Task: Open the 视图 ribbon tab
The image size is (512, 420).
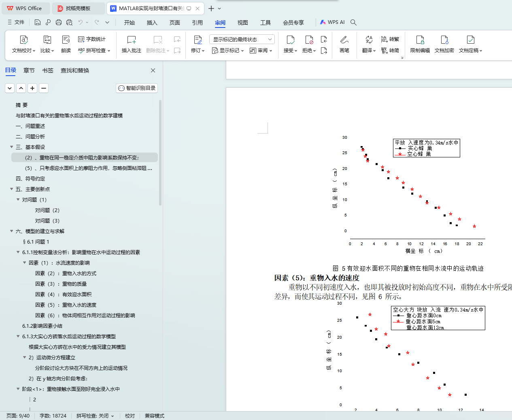Action: [x=243, y=23]
